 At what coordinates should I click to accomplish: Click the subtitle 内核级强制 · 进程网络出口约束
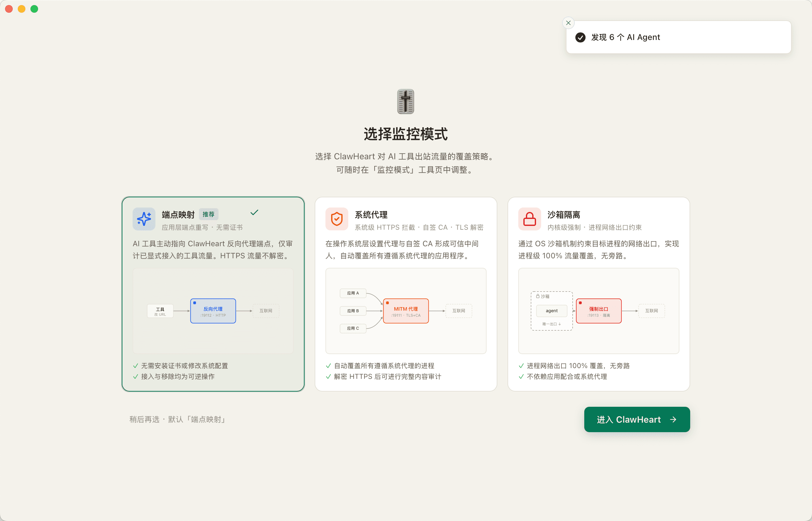tap(594, 228)
